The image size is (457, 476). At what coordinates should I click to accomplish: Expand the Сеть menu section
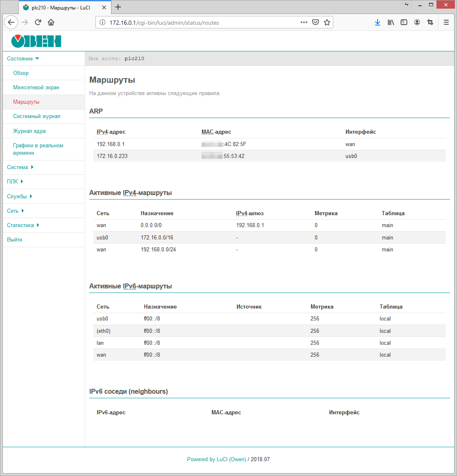(x=15, y=211)
